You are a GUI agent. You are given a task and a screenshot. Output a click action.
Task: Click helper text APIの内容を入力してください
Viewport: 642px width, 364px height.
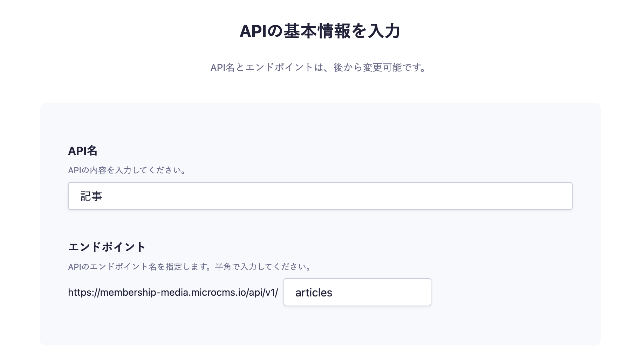(127, 170)
